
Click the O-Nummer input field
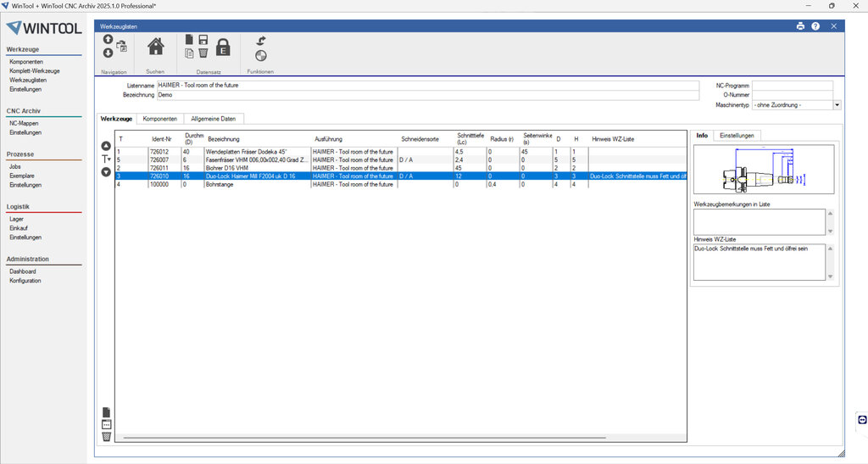(793, 95)
